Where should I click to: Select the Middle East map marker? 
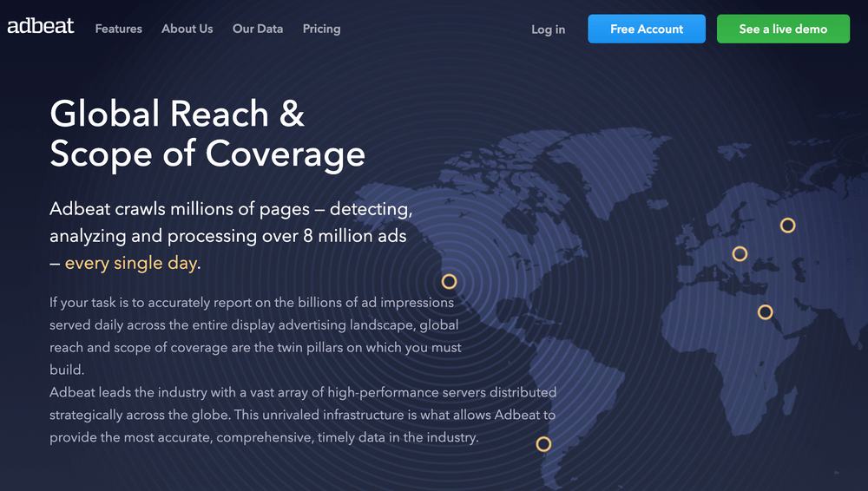[765, 312]
